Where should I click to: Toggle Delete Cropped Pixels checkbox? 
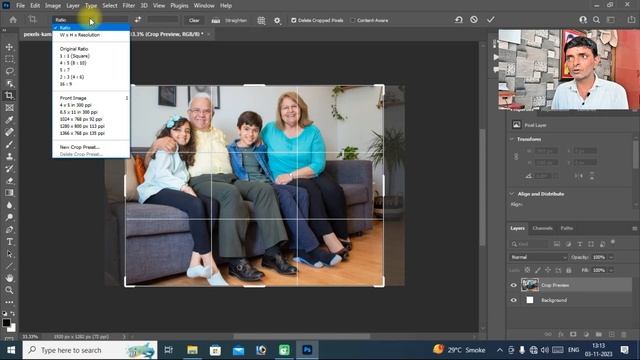[293, 20]
